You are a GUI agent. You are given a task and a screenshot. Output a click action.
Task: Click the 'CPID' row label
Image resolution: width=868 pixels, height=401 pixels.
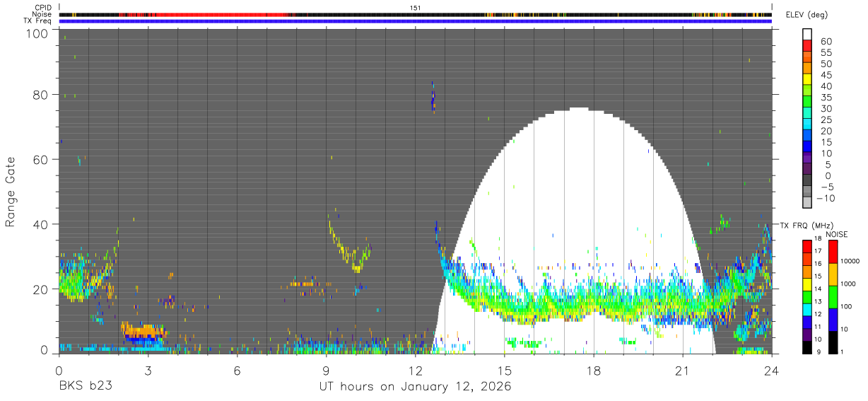coord(43,7)
